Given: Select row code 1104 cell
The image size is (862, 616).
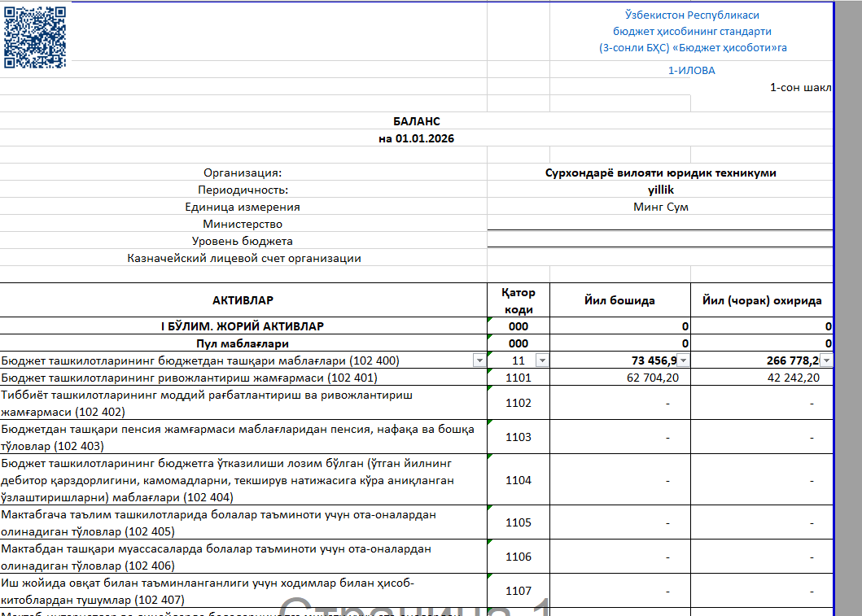Looking at the screenshot, I should click(519, 480).
